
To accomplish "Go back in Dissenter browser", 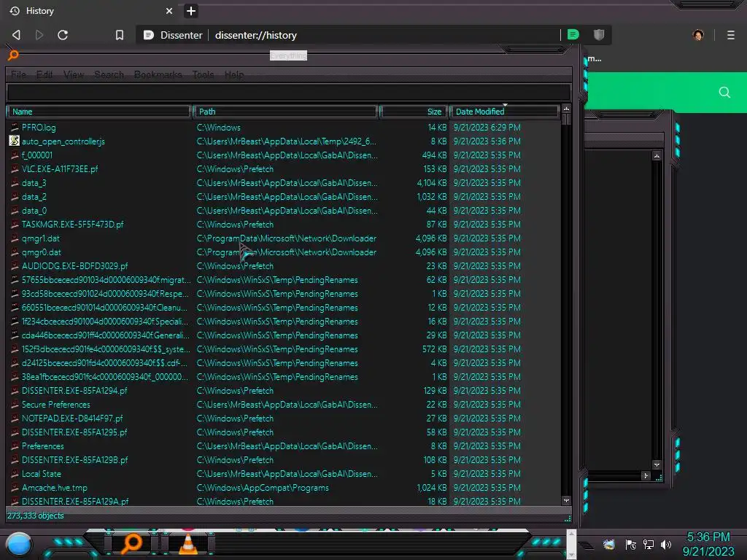I will pos(16,35).
